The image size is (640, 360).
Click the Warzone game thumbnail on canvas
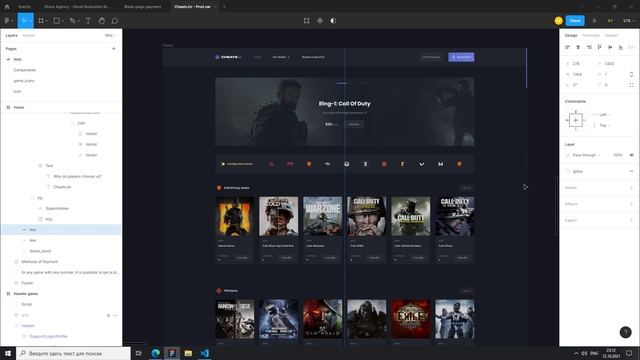[x=322, y=216]
